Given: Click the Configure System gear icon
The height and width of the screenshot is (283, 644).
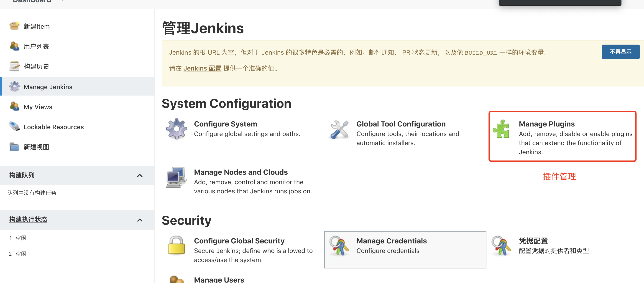Looking at the screenshot, I should 176,129.
